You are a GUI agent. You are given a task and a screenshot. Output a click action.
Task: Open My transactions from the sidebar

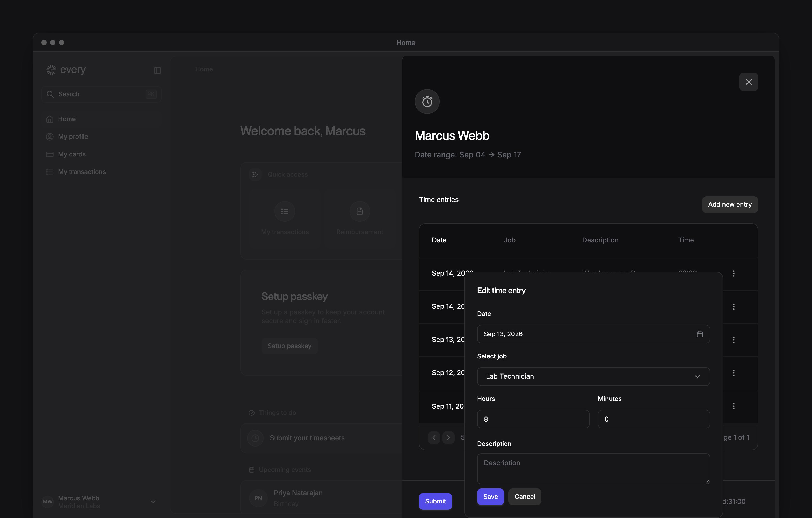tap(101, 172)
